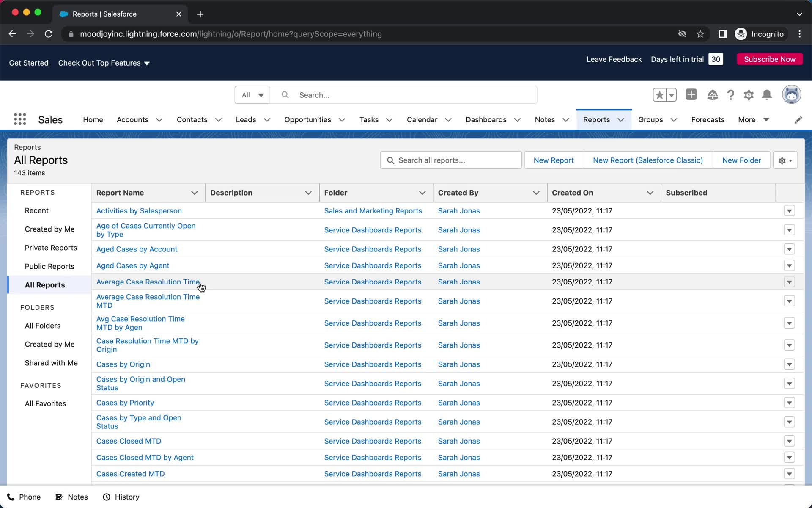
Task: Open the search scope All dropdown
Action: (x=252, y=95)
